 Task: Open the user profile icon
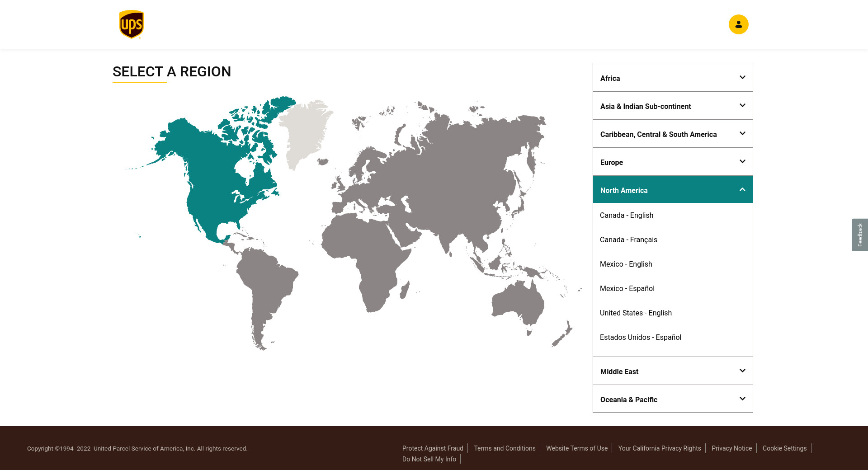pyautogui.click(x=738, y=24)
